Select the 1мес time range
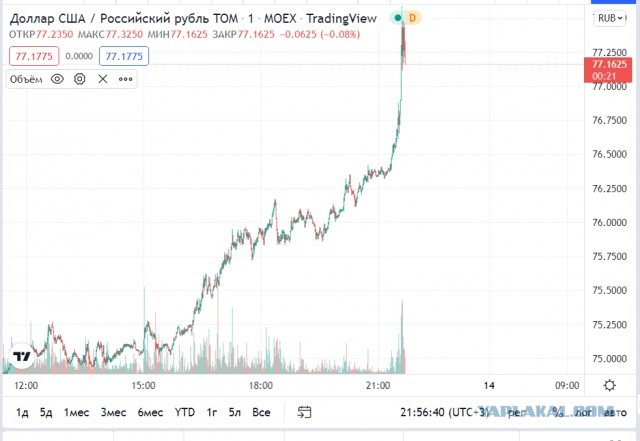The height and width of the screenshot is (441, 640). tap(76, 412)
